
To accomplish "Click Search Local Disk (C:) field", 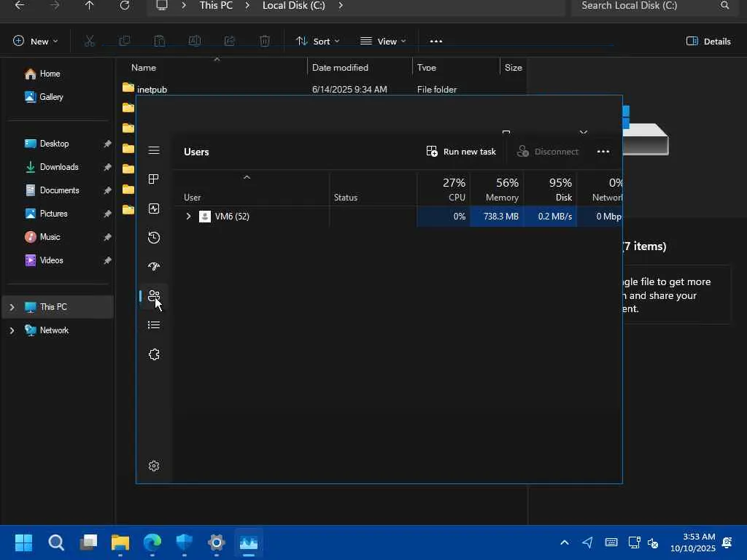I will coord(646,6).
